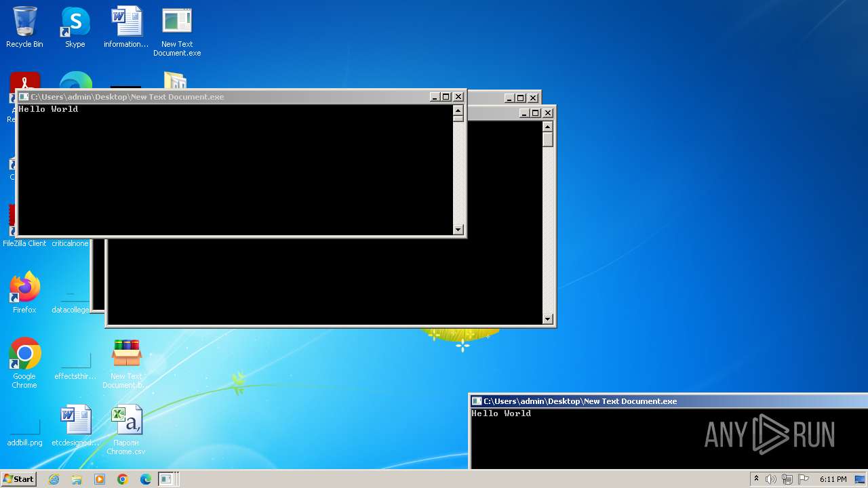Maximize the front Hello World console window
This screenshot has height=488, width=868.
click(446, 97)
